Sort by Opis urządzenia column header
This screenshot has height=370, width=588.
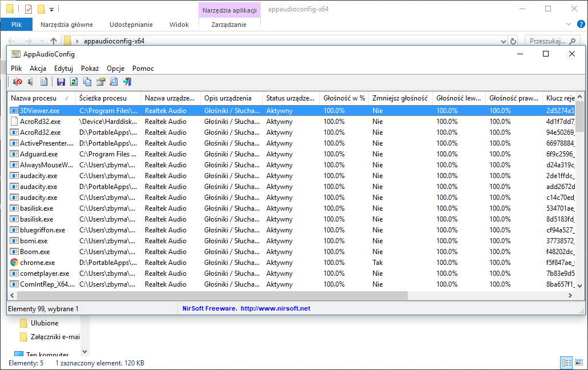[232, 98]
